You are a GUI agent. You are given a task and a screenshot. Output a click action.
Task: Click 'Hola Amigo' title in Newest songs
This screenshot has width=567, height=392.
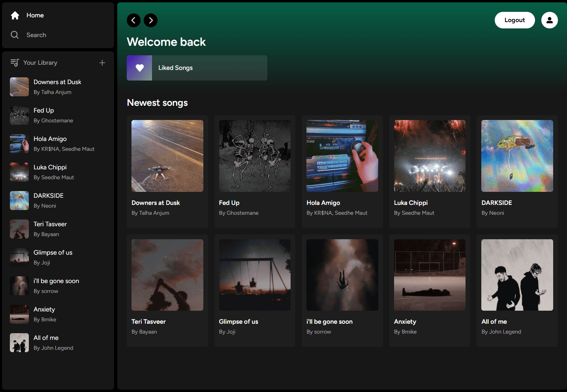point(323,203)
